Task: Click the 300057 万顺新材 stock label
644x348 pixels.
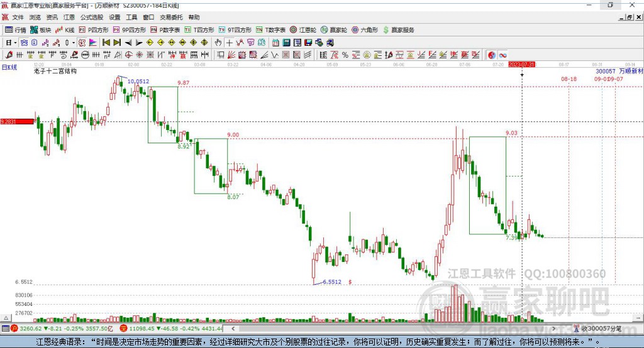Action: coord(619,71)
